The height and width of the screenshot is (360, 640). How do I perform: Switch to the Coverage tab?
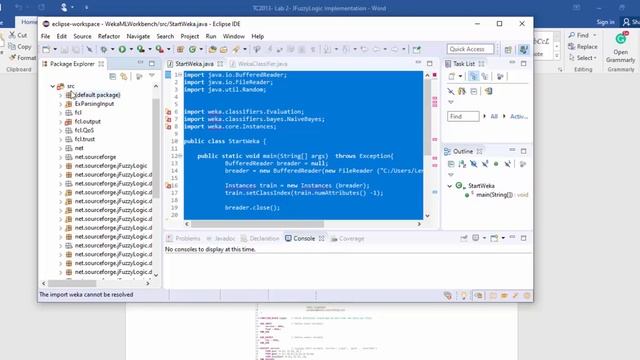348,238
